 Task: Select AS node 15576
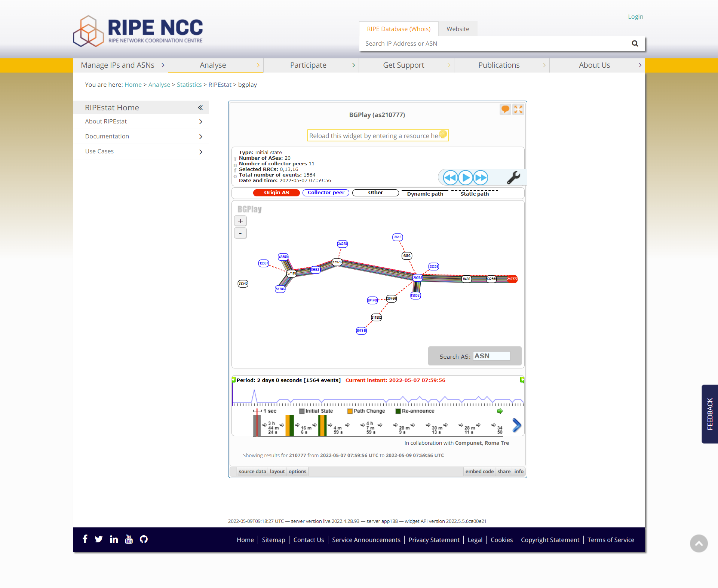[x=337, y=262]
